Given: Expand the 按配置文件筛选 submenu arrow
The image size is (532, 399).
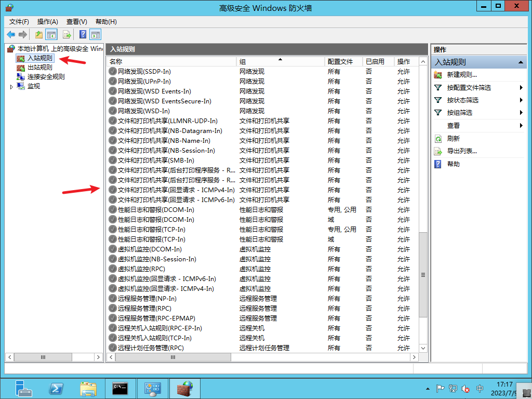Looking at the screenshot, I should [x=522, y=88].
